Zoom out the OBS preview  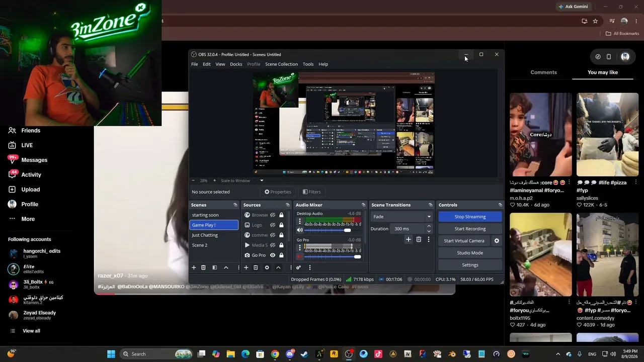[x=193, y=180]
